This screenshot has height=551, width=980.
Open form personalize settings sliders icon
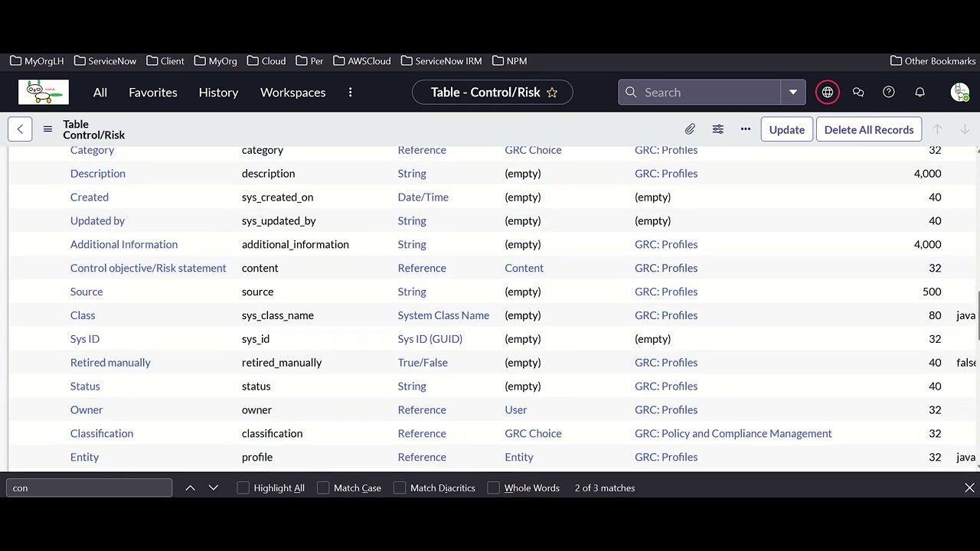click(718, 129)
